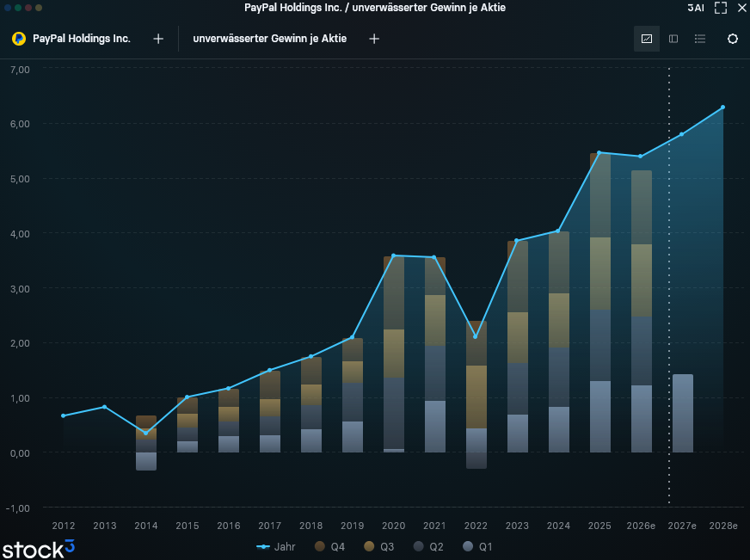Toggle Q1 series in legend
Image resolution: width=750 pixels, height=560 pixels.
[478, 546]
